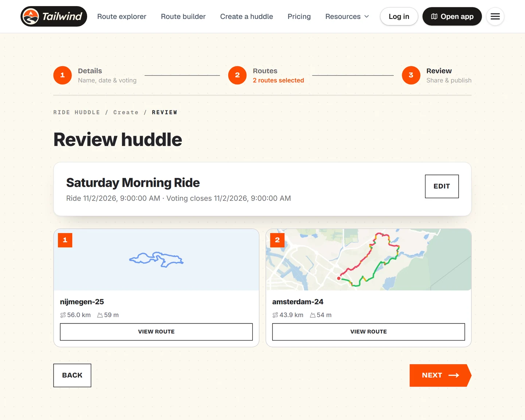Edit the Saturday Morning Ride details
The width and height of the screenshot is (525, 420).
(442, 187)
